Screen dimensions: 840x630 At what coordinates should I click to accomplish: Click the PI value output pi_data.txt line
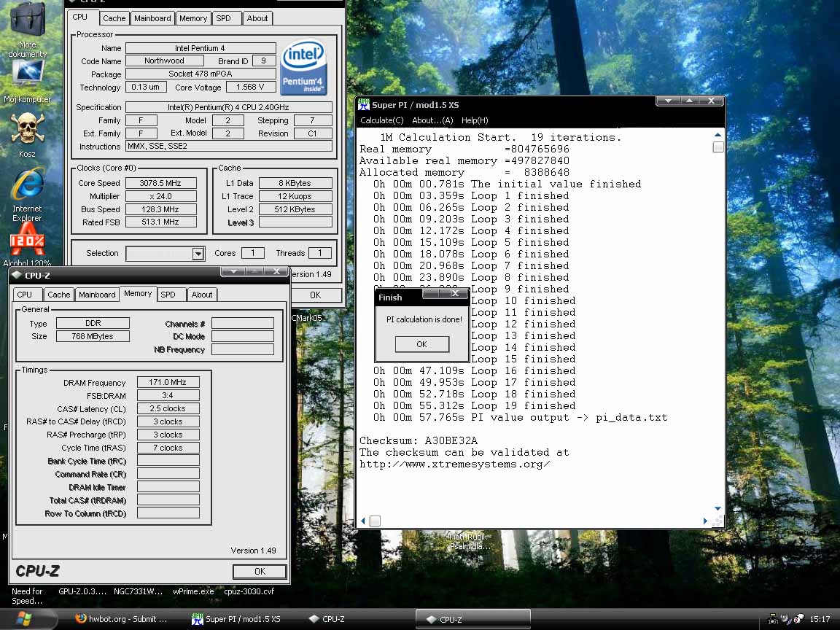(x=520, y=417)
